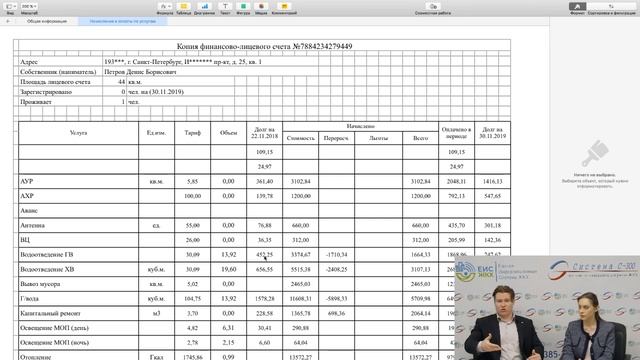Select the Водоотведение ХВ row name
This screenshot has height=360, width=640.
pyautogui.click(x=78, y=269)
